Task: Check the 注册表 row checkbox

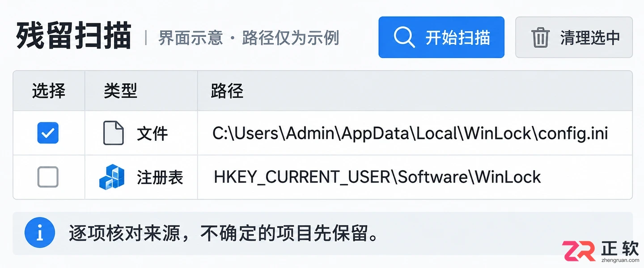Action: point(48,177)
